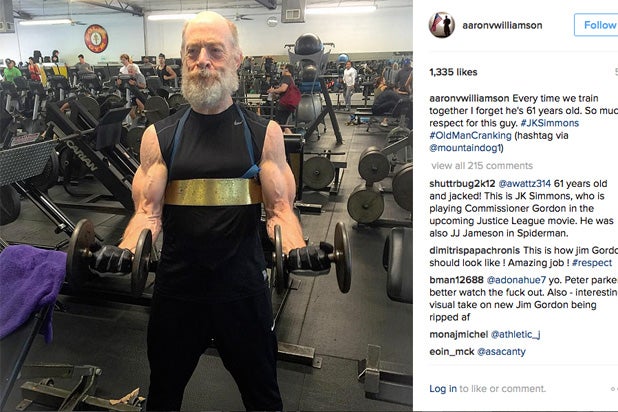Open bman12688 commenter profile
The image size is (618, 412).
(456, 280)
